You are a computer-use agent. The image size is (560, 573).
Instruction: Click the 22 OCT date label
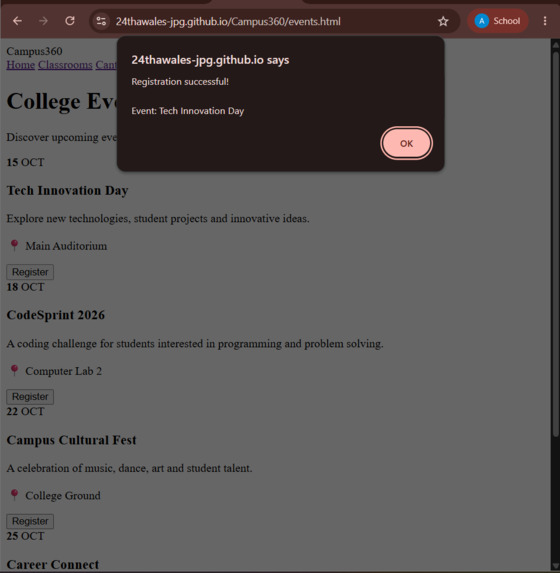tap(25, 411)
